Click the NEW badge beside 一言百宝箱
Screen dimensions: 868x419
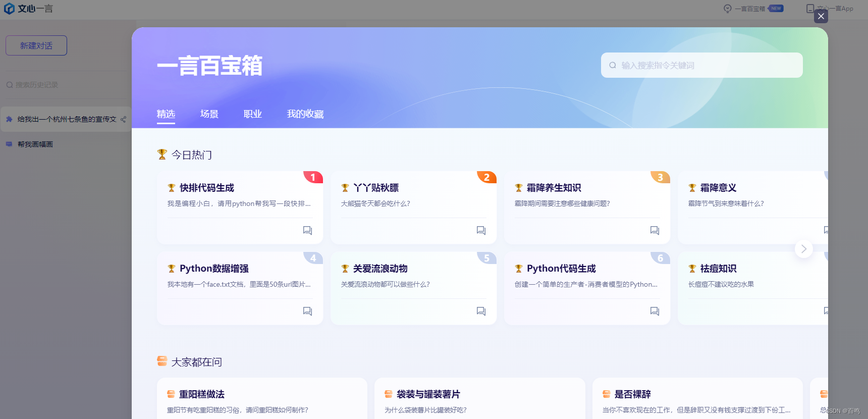[x=776, y=9]
